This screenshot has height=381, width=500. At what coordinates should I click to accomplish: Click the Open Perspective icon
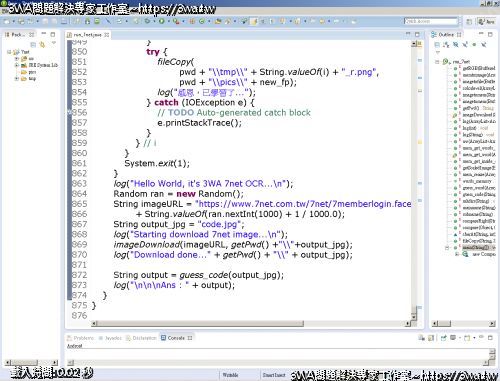click(469, 21)
